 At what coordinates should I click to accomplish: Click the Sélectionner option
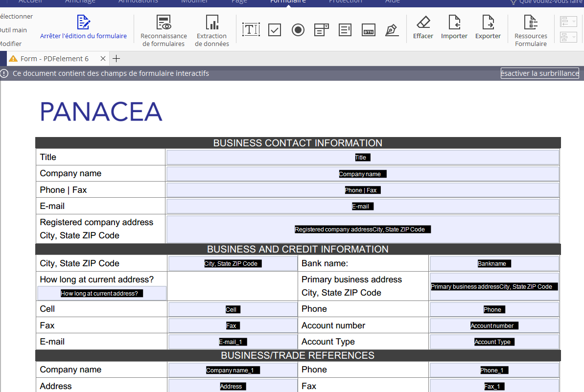(x=16, y=16)
